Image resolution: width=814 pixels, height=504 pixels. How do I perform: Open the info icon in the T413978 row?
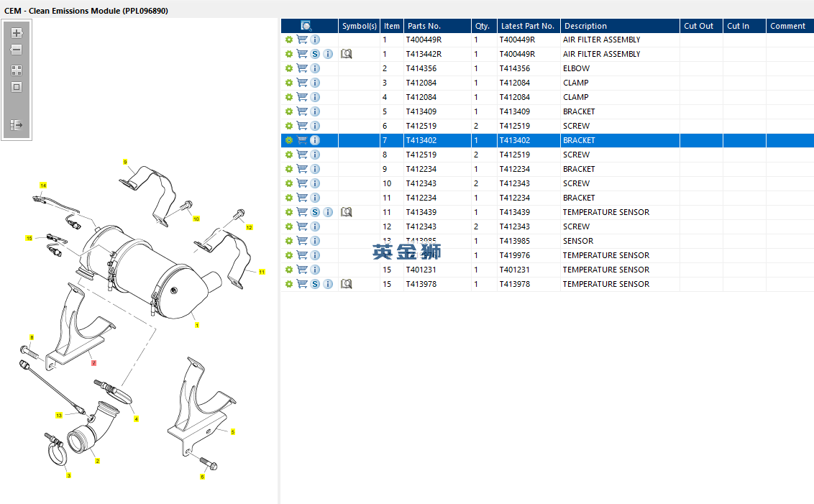click(x=328, y=284)
